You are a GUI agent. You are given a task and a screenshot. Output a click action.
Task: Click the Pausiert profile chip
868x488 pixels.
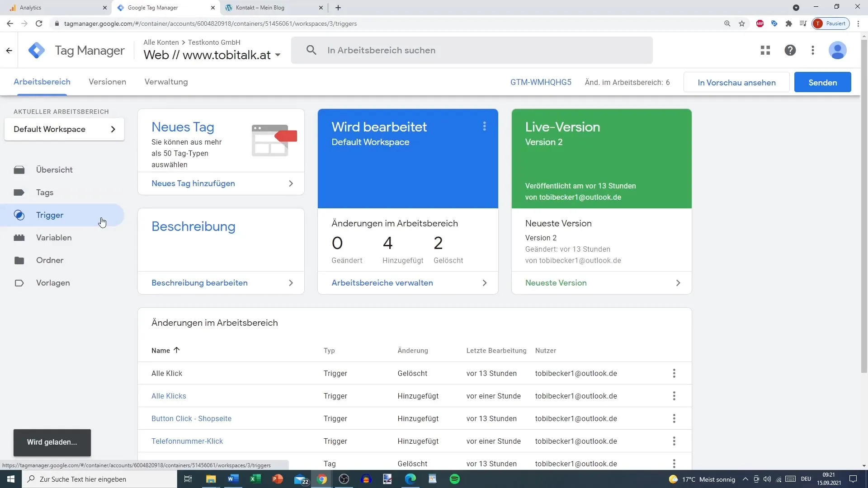click(x=831, y=23)
